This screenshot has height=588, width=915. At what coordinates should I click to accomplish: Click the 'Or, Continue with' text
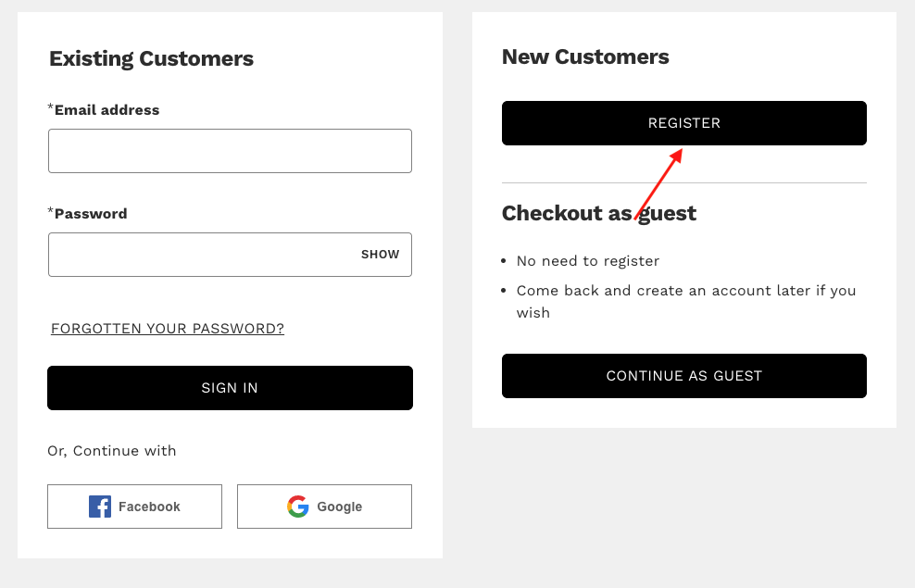pyautogui.click(x=112, y=451)
